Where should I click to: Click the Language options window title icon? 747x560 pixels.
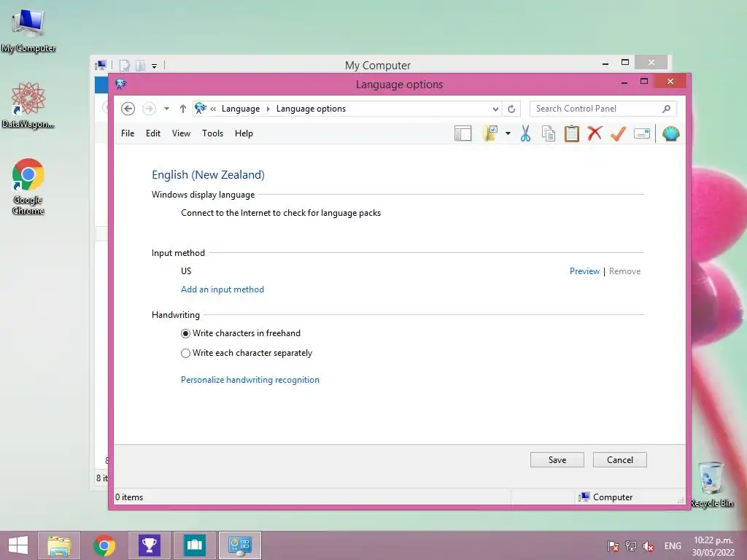[x=122, y=85]
